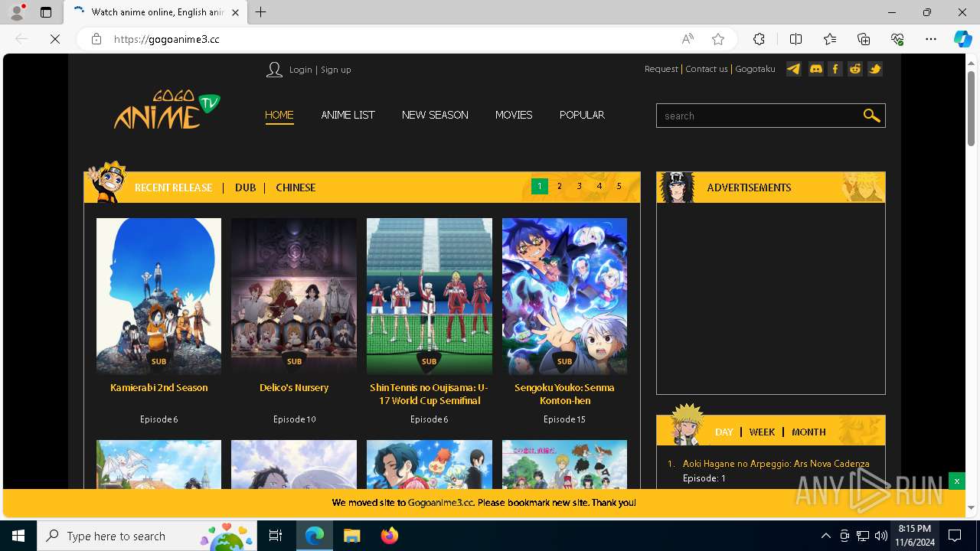The image size is (980, 551).
Task: Click the Windows taskbar search box
Action: click(x=148, y=536)
